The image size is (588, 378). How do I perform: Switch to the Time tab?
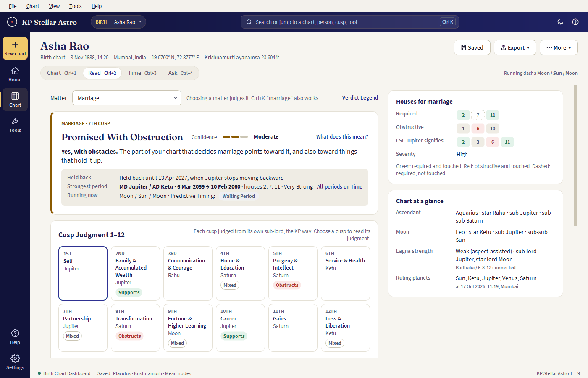click(x=142, y=73)
